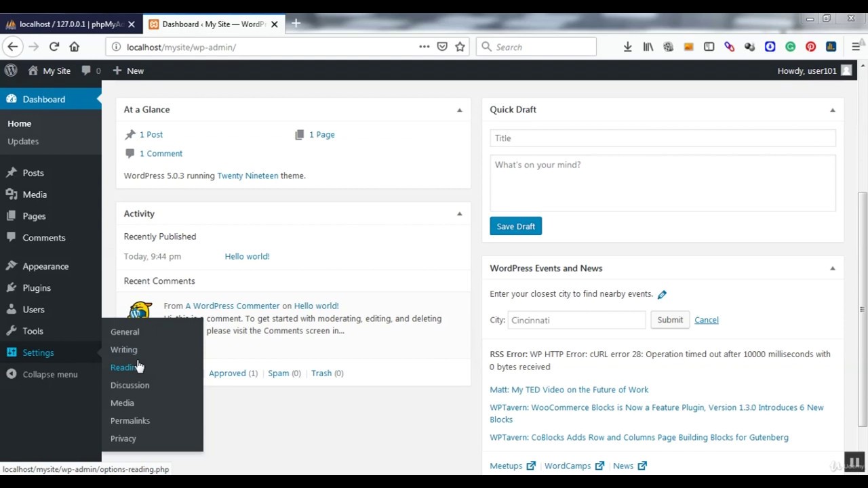The height and width of the screenshot is (488, 868).
Task: Click the browser Search box
Action: click(x=536, y=47)
